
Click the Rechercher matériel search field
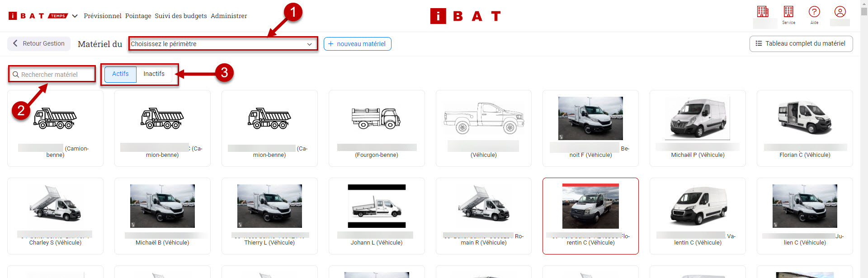pyautogui.click(x=55, y=75)
